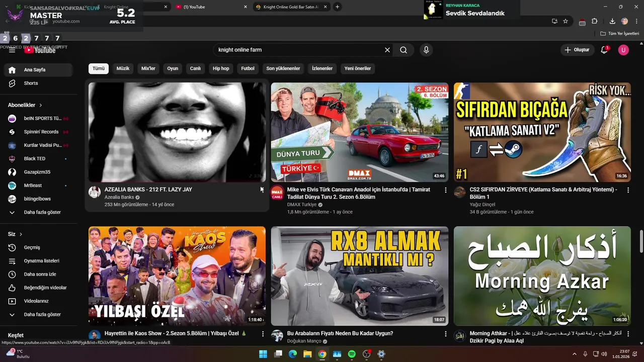Open MrBeast subscription channel

(38, 186)
